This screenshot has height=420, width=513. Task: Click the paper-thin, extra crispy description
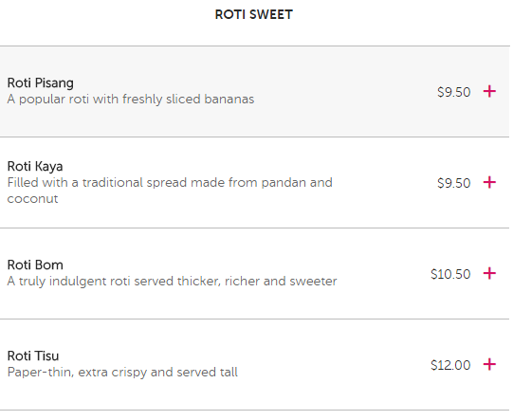pos(122,373)
